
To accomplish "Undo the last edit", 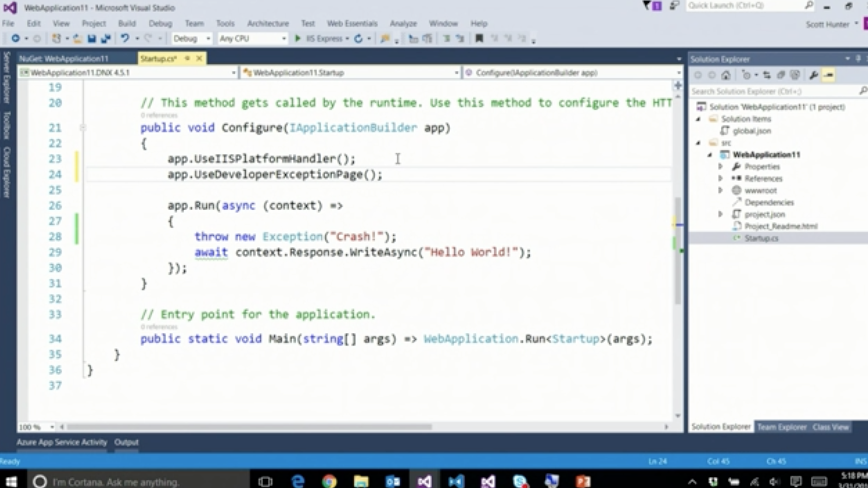I will pyautogui.click(x=125, y=39).
